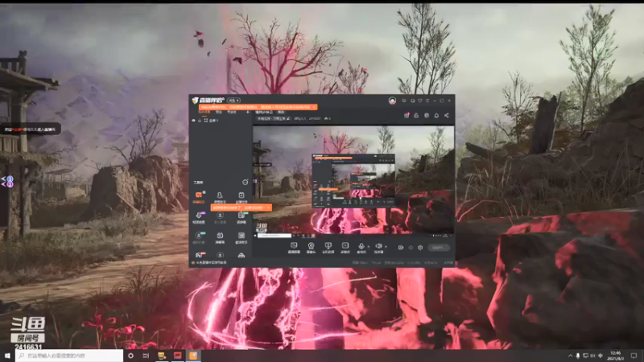Open Windows notification center icon
The image size is (644, 362).
click(634, 356)
